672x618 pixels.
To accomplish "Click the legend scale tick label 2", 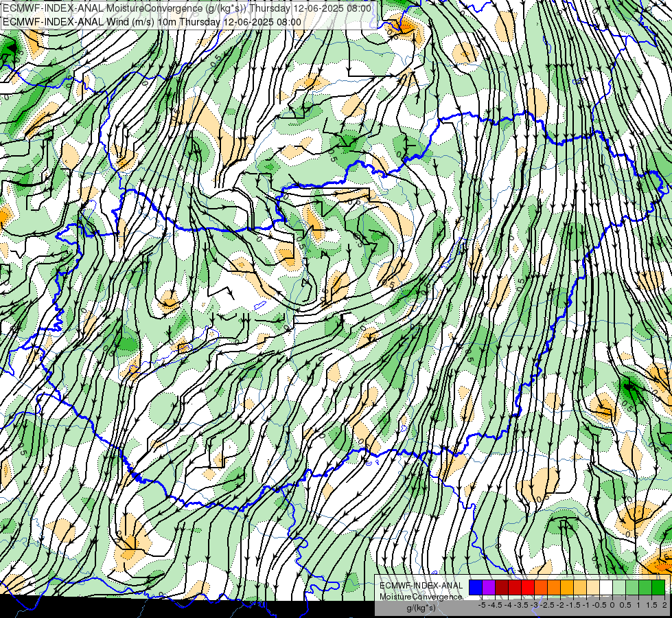I will pos(664,605).
